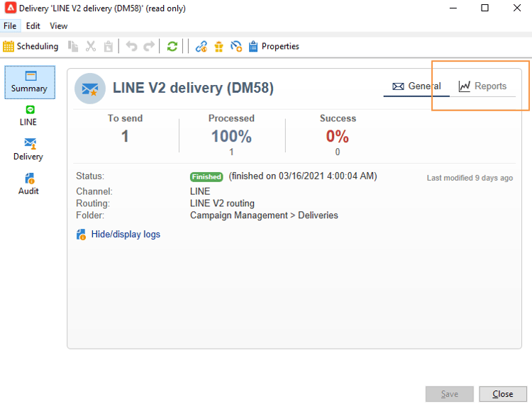Click the blue tags toolbar icon
The width and height of the screenshot is (532, 406).
pos(236,46)
